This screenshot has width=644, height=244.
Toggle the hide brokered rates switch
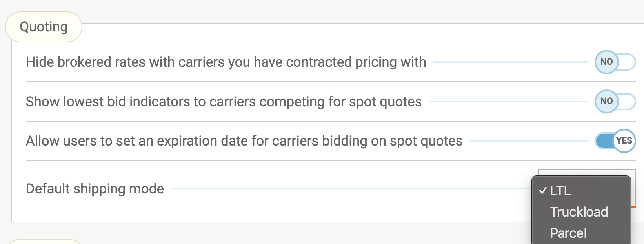point(615,62)
